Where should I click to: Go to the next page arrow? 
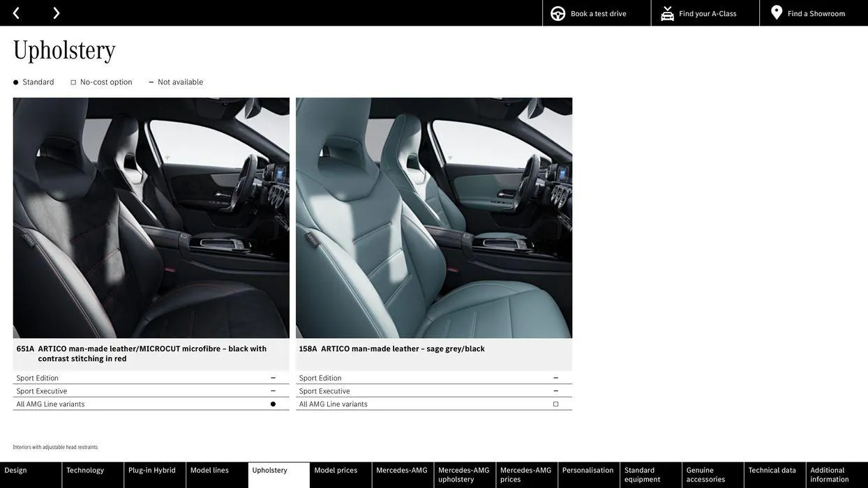point(56,13)
